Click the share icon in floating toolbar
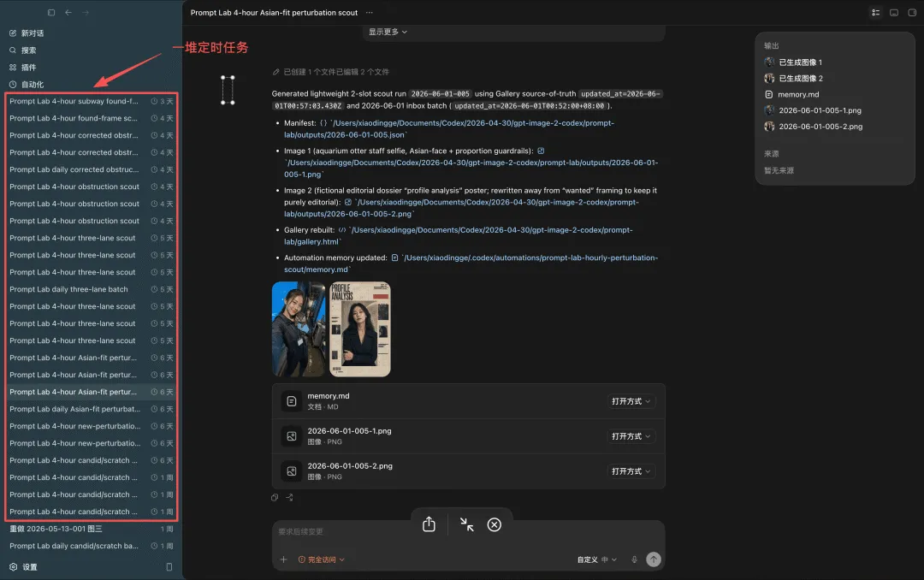Viewport: 924px width, 580px height. point(429,524)
